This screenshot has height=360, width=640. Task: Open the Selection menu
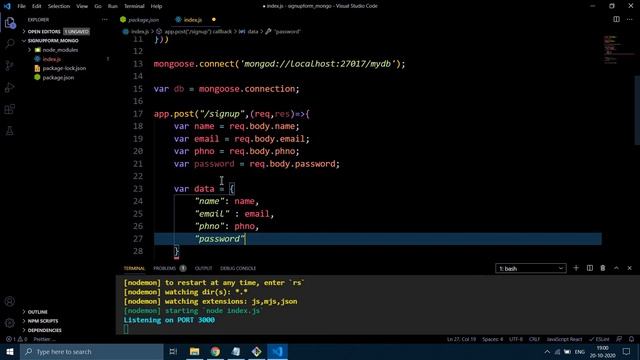(59, 6)
